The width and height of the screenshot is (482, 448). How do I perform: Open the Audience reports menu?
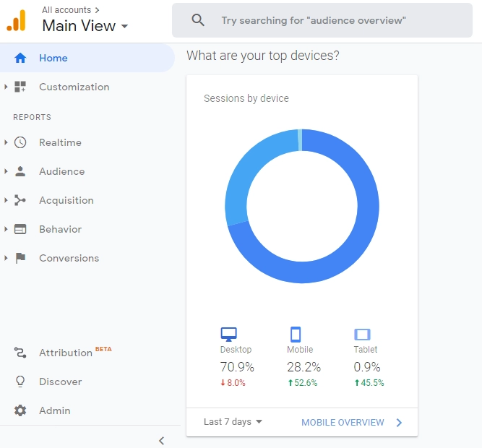(x=62, y=171)
